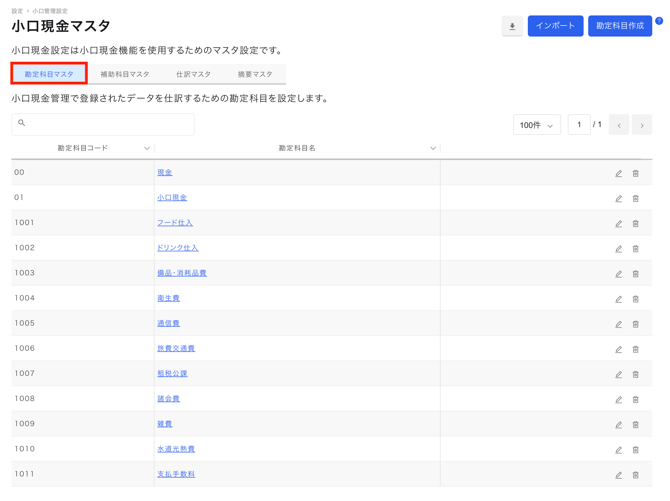Expand the 勘定科目名 column sort chevron
Viewport: 670px width, 501px height.
(x=433, y=148)
